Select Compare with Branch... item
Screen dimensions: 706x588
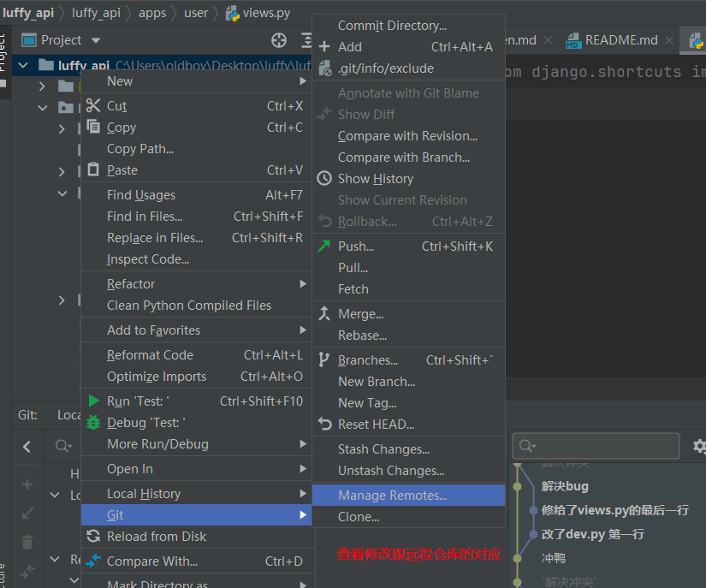point(408,157)
